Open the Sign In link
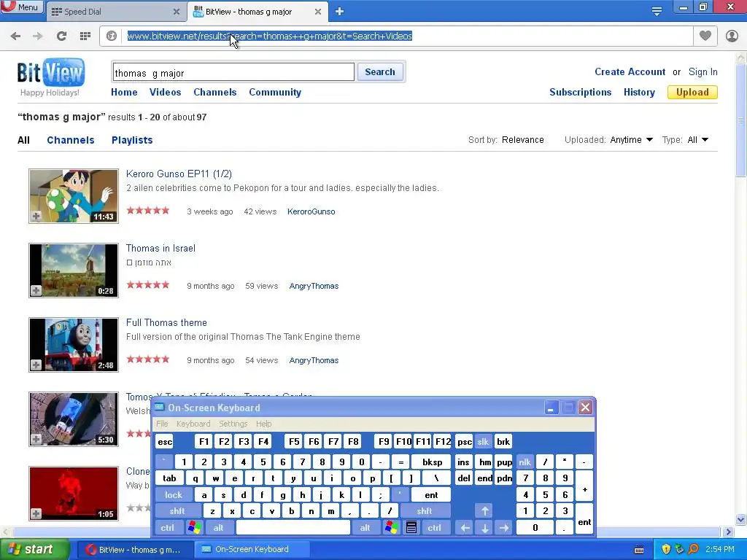Viewport: 747px width, 560px height. click(703, 72)
